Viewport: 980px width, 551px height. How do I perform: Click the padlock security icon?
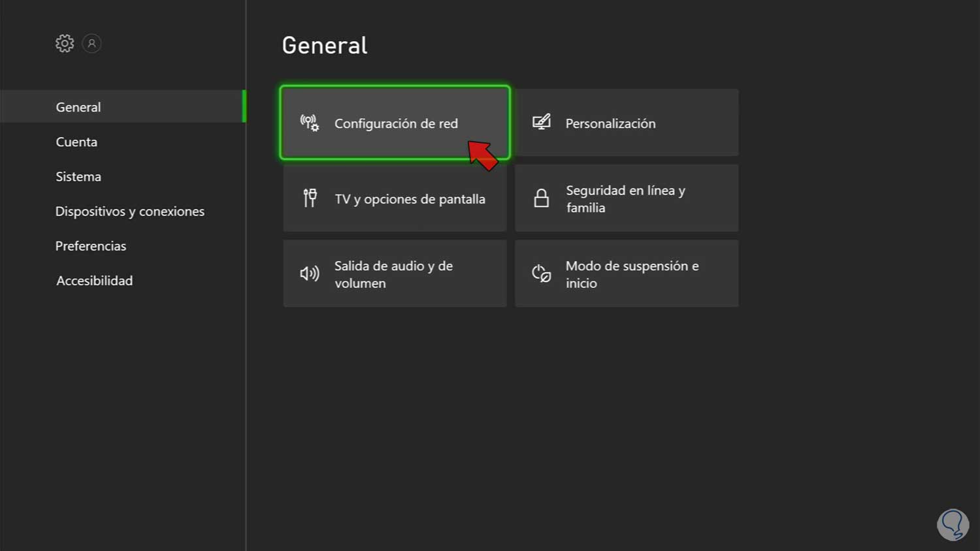click(x=542, y=198)
